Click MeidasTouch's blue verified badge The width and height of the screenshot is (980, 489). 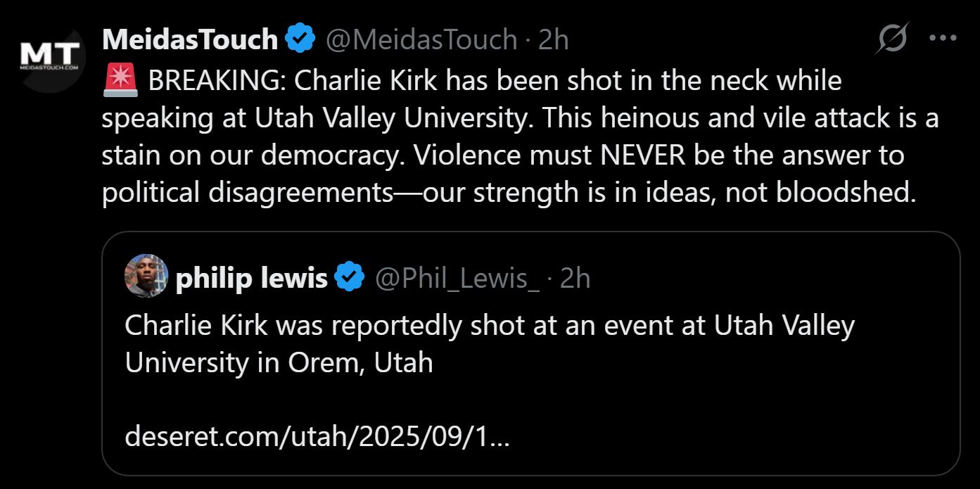coord(300,39)
